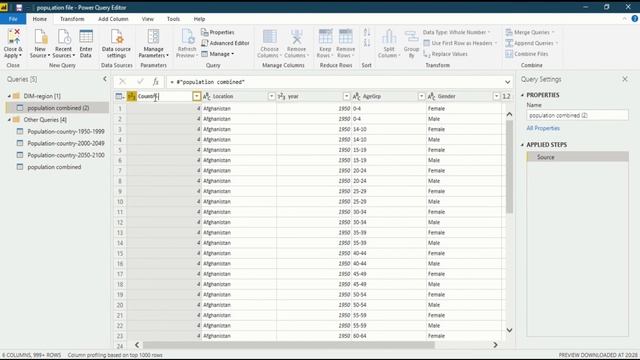Open the File tab

[13, 19]
